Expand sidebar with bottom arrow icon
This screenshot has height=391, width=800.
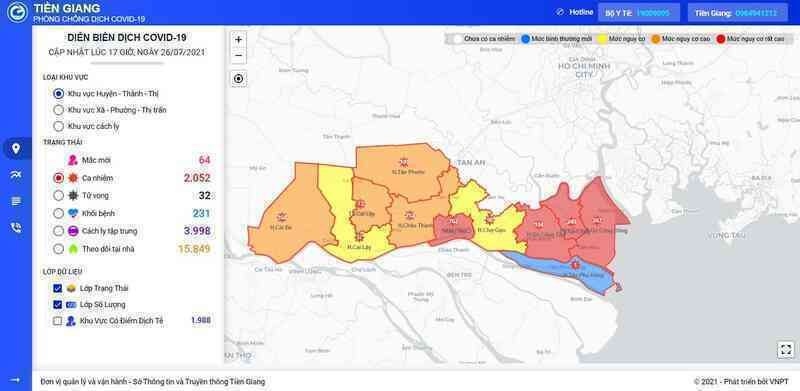[15, 380]
